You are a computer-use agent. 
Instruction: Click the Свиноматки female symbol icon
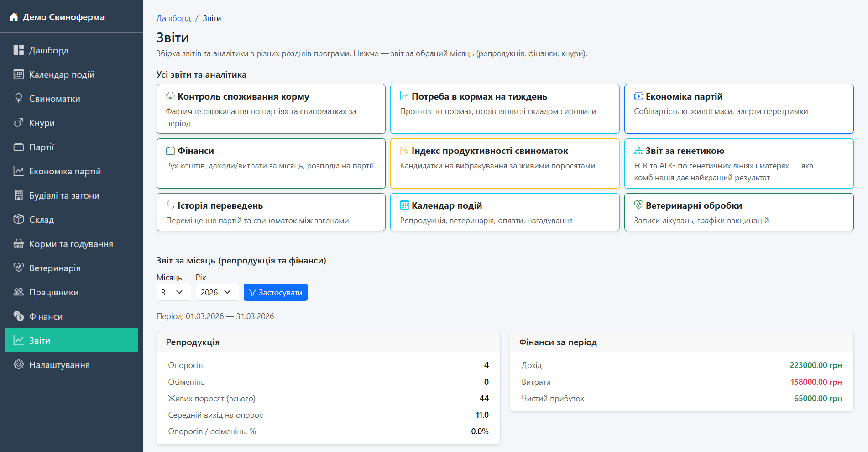[x=18, y=99]
